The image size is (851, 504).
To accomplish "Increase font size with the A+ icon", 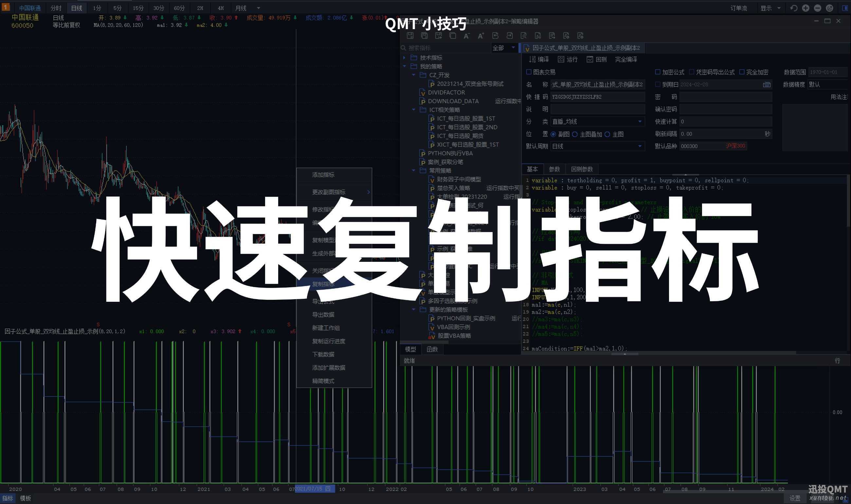I will tap(481, 36).
